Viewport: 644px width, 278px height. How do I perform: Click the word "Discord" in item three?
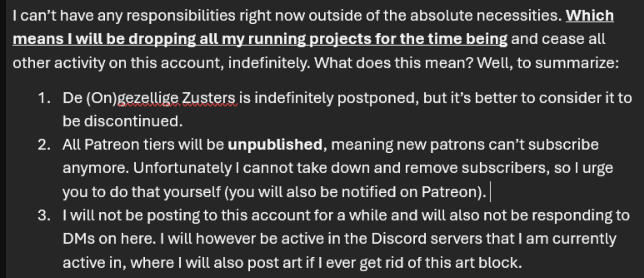pos(398,239)
